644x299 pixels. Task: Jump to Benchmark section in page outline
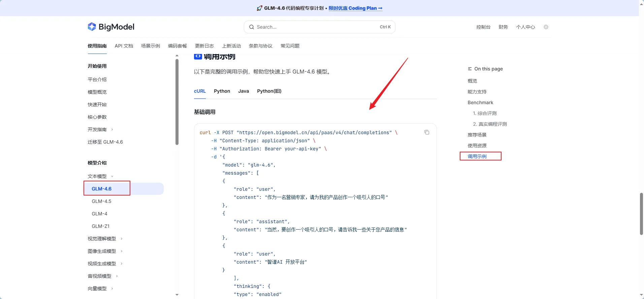480,102
